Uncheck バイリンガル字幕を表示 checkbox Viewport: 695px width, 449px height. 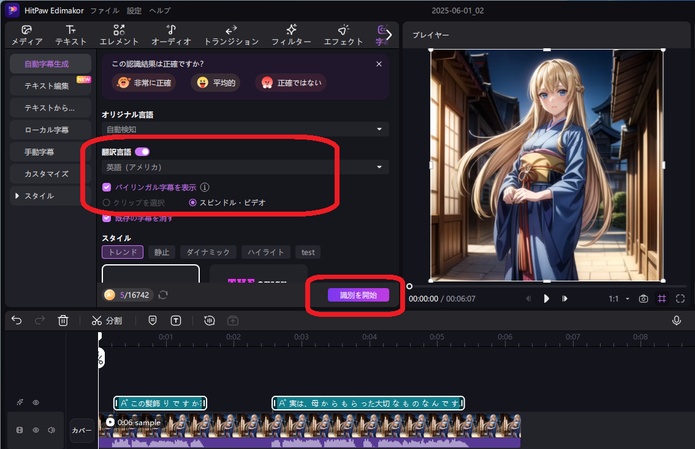coord(106,187)
